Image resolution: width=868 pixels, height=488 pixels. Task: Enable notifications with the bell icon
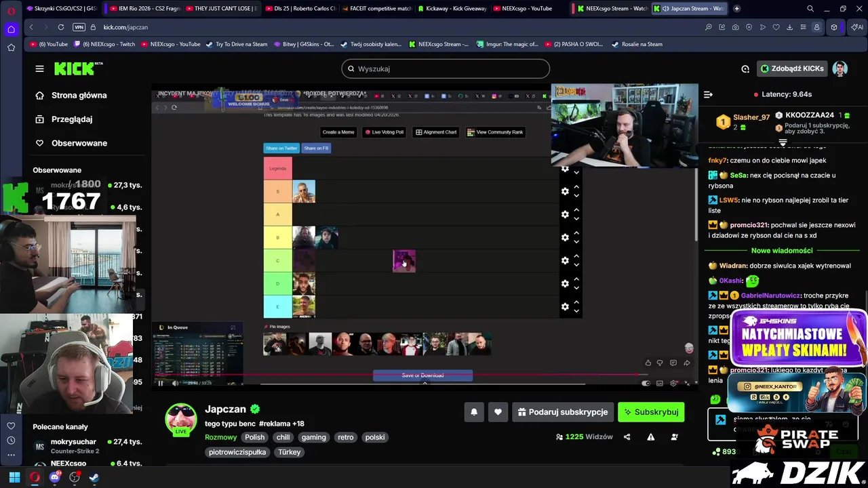(474, 411)
